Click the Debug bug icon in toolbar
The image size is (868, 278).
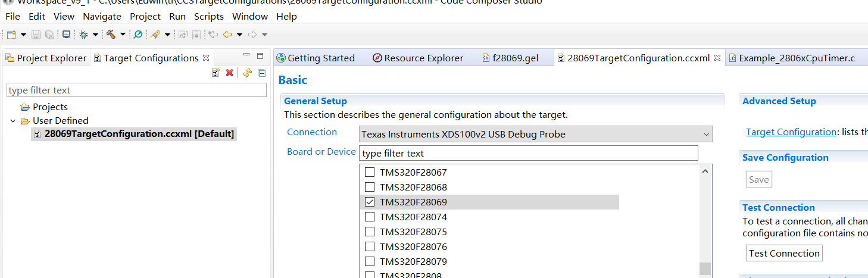click(x=84, y=35)
